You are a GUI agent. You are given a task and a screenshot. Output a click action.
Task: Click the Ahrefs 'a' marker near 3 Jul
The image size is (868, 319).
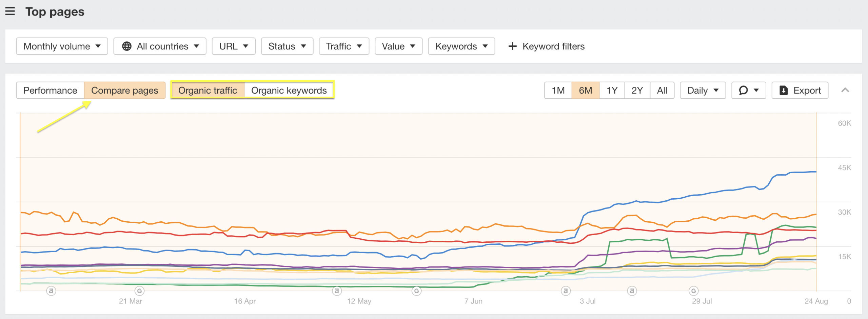(x=566, y=291)
